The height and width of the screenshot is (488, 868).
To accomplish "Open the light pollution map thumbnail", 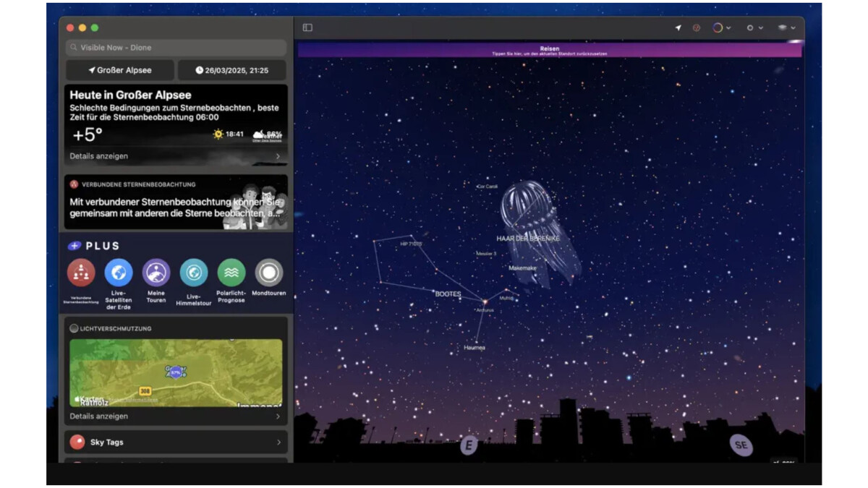I will (x=176, y=372).
